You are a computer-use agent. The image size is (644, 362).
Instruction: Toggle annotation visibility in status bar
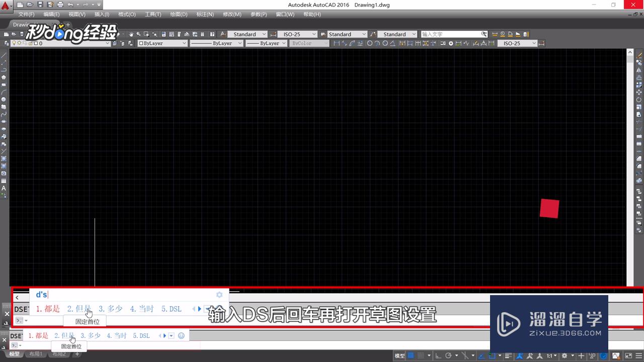(x=519, y=354)
